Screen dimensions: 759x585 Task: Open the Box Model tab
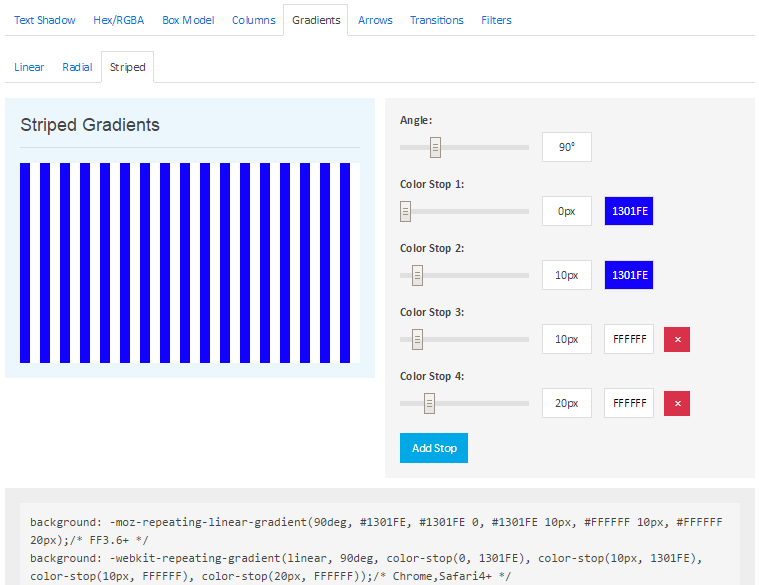(x=188, y=20)
